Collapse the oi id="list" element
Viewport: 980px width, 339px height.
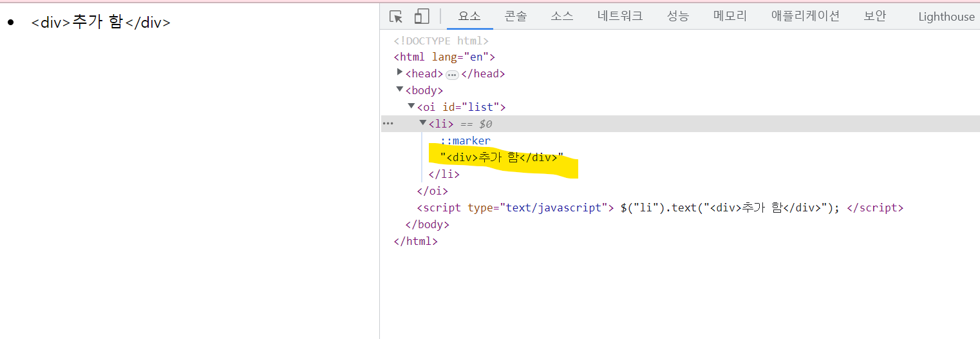(411, 106)
